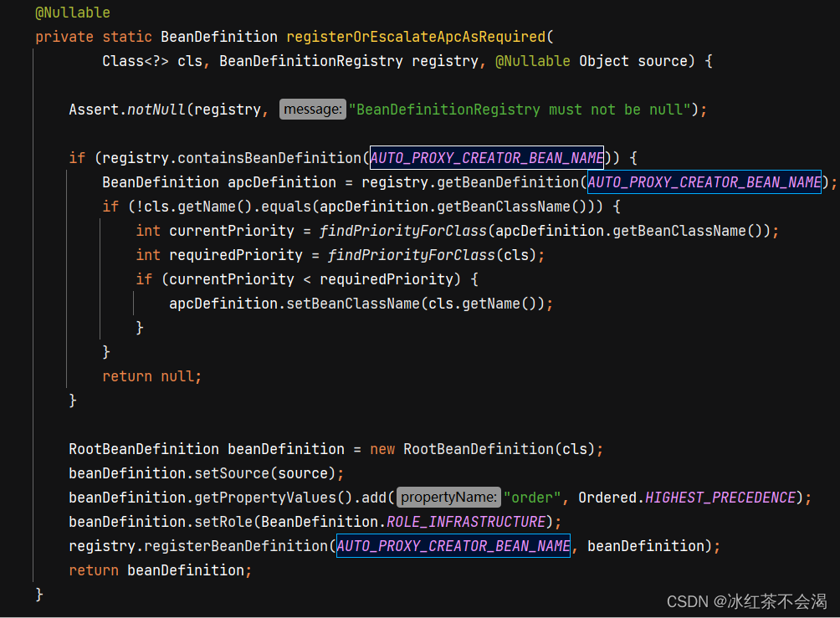The height and width of the screenshot is (618, 840).
Task: Click 'new RootBeanDefinition(cls)' expression
Action: click(482, 449)
